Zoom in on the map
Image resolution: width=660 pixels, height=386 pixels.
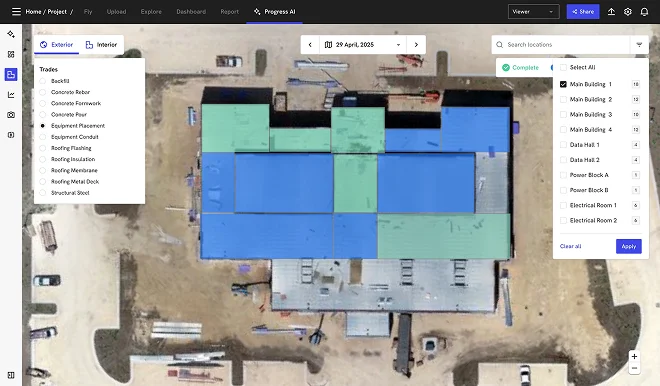634,357
